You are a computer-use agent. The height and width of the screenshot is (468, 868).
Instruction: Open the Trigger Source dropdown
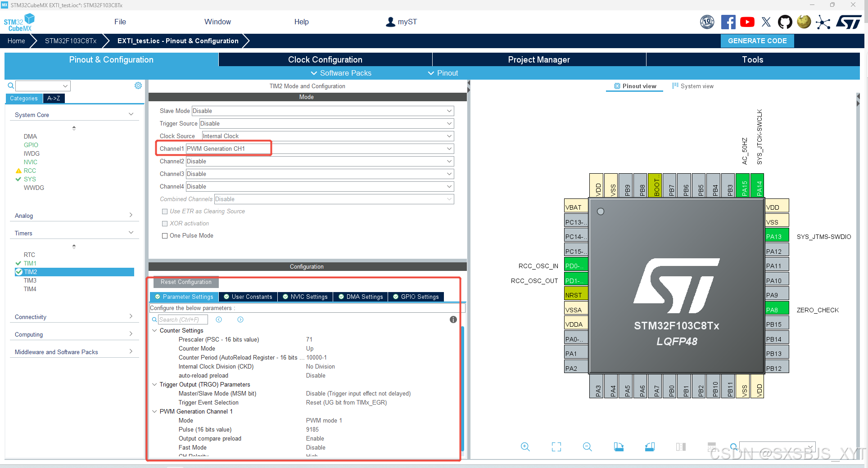click(326, 123)
